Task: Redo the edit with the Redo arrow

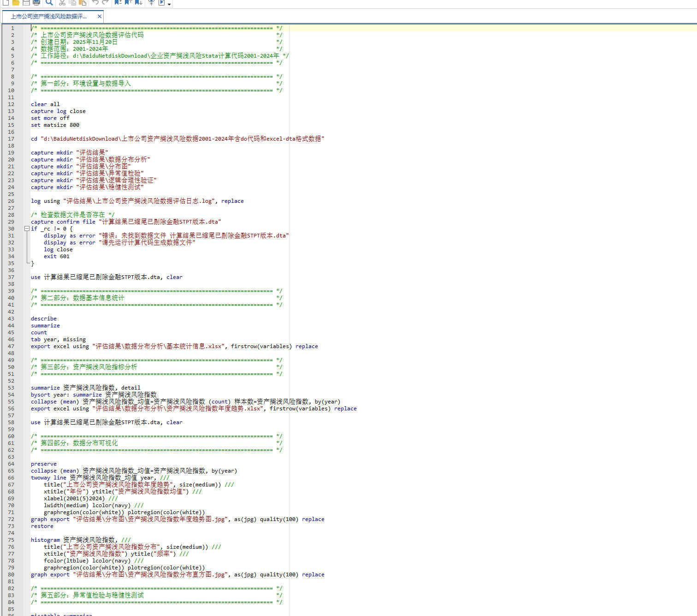Action: coord(106,2)
